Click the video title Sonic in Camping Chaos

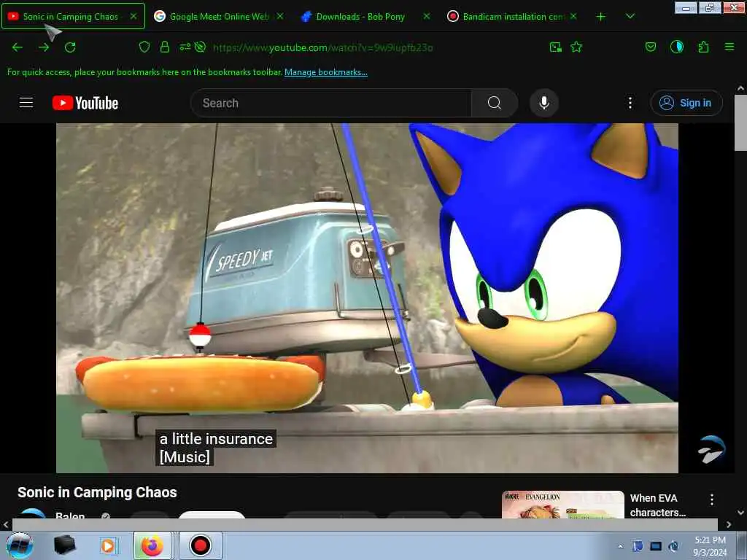(97, 492)
